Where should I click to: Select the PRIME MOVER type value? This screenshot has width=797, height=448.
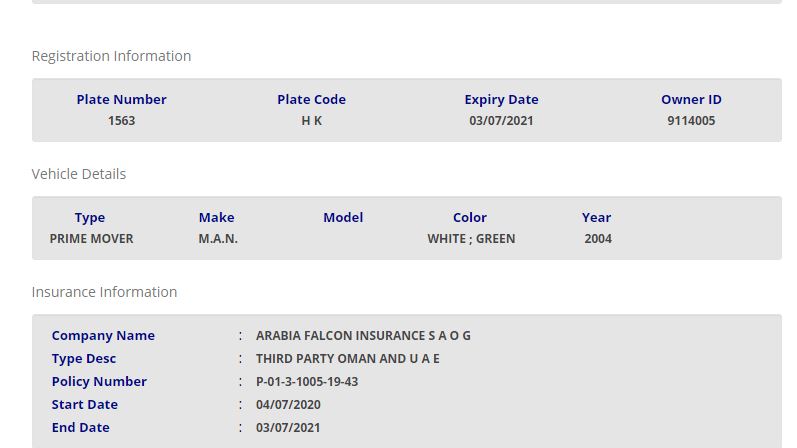[x=91, y=239]
